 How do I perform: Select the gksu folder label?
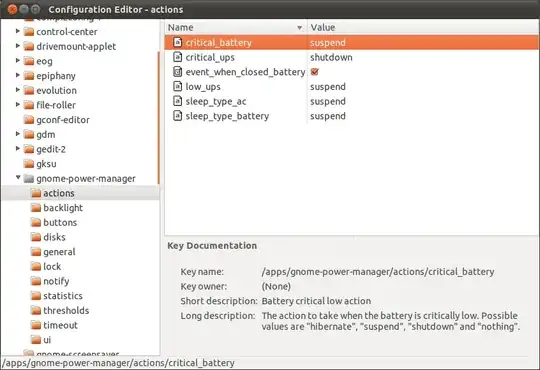(x=46, y=164)
